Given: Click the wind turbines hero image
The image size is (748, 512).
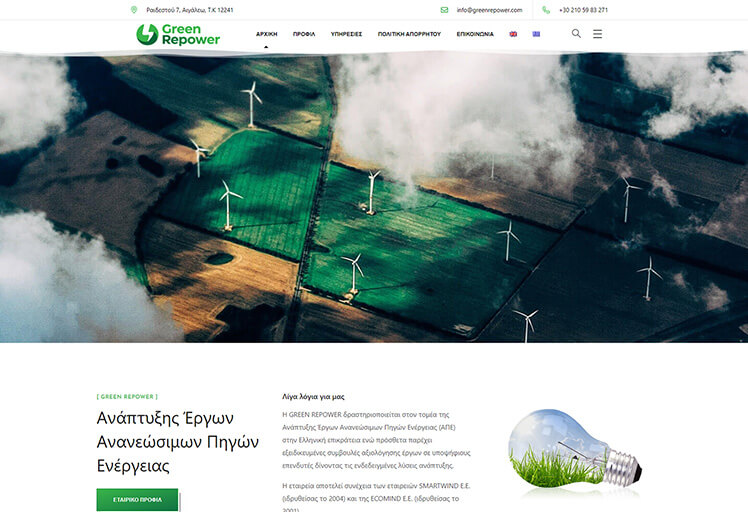Looking at the screenshot, I should click(374, 198).
